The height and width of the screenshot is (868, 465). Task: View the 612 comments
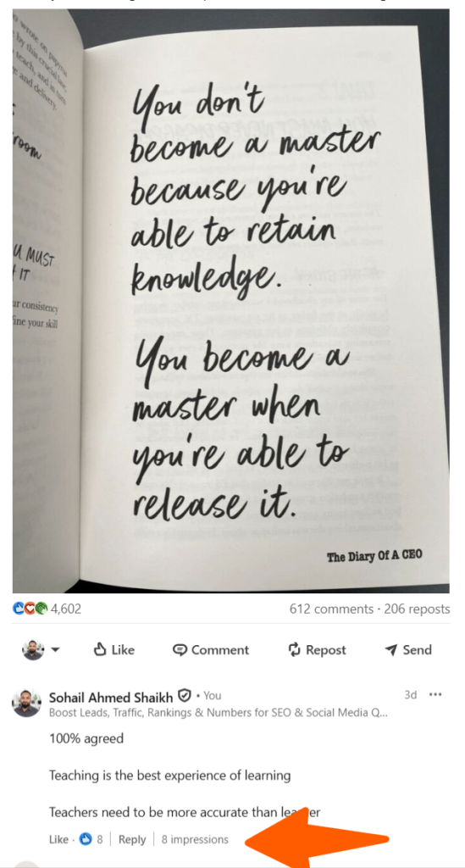click(332, 609)
